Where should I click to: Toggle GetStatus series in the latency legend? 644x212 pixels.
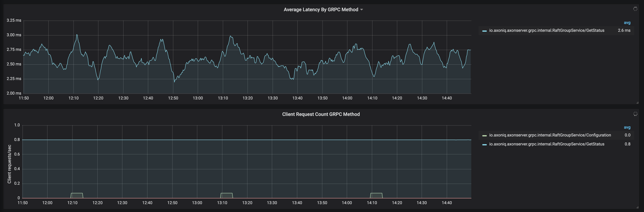pos(546,30)
